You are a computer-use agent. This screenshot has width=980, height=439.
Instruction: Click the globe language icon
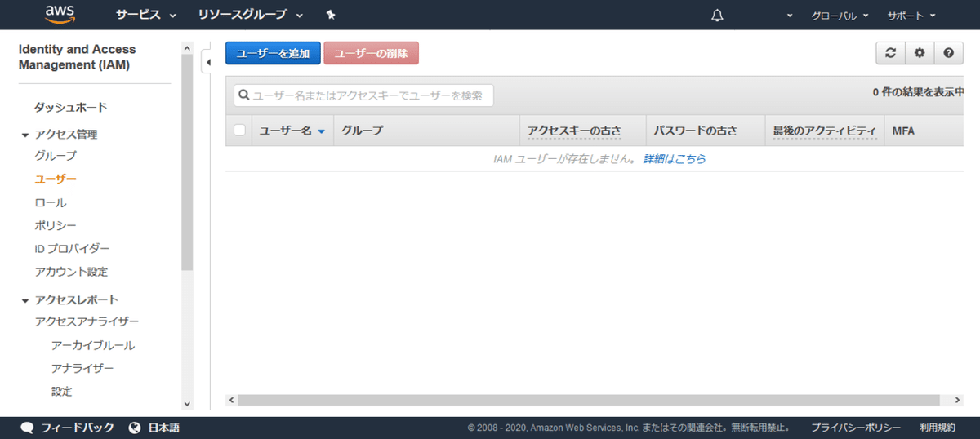coord(135,428)
